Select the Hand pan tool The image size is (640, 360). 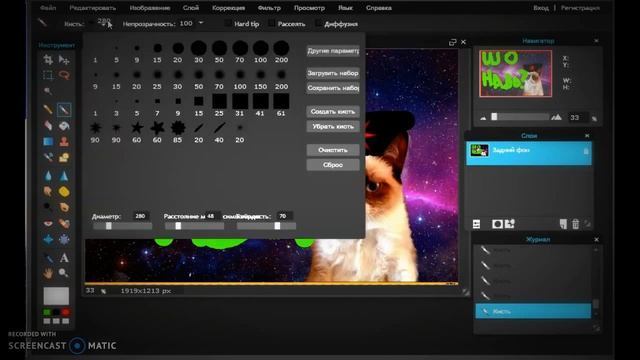point(48,273)
